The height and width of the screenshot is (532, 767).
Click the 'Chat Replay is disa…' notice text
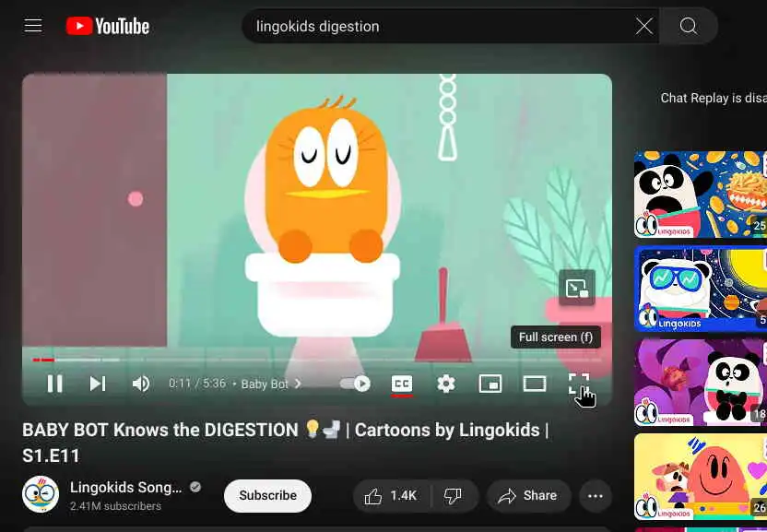[x=714, y=98]
